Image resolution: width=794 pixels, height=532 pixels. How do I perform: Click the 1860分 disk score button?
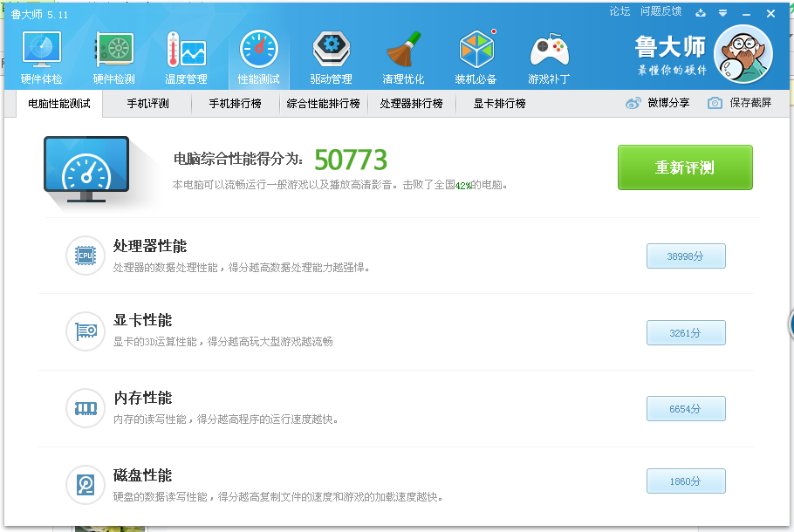(686, 481)
